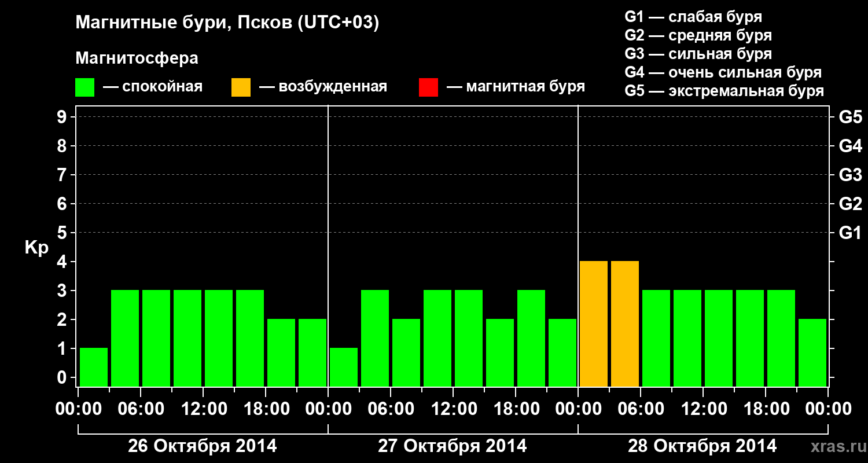Click the orange bar ending at 06:00 on 28 October
This screenshot has width=868, height=463.
(625, 324)
